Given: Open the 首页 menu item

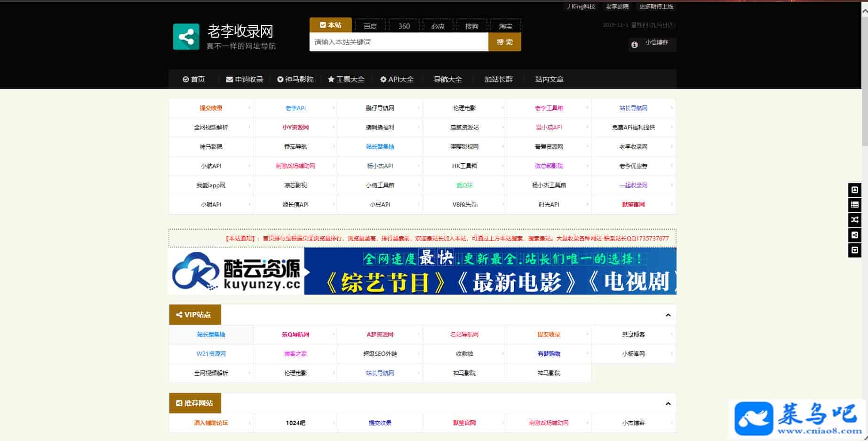Looking at the screenshot, I should (x=194, y=79).
